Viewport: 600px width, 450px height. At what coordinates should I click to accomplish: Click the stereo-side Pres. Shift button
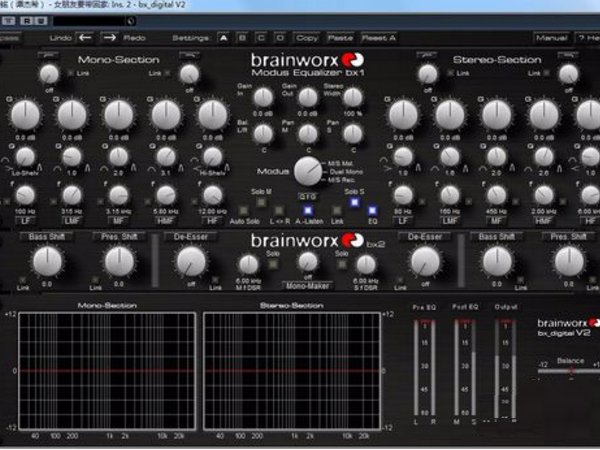(569, 237)
